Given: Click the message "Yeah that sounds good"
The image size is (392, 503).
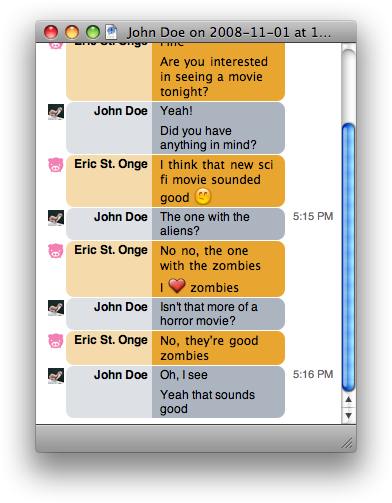Looking at the screenshot, I should [x=207, y=402].
